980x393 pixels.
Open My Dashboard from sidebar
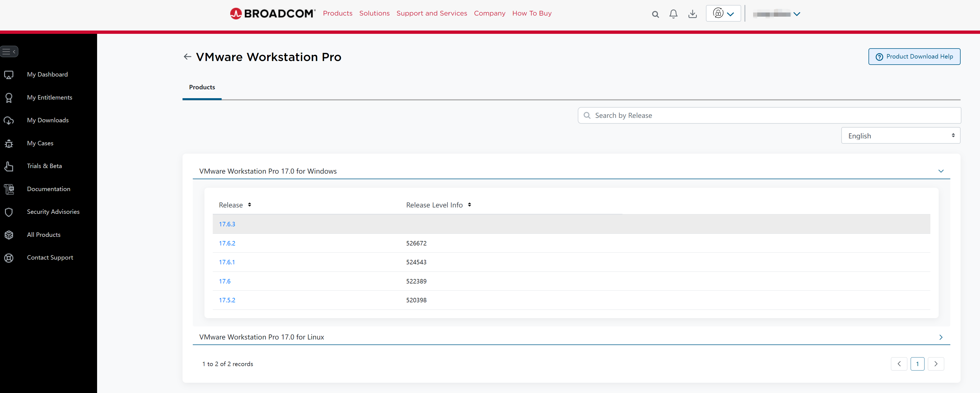[x=47, y=75]
